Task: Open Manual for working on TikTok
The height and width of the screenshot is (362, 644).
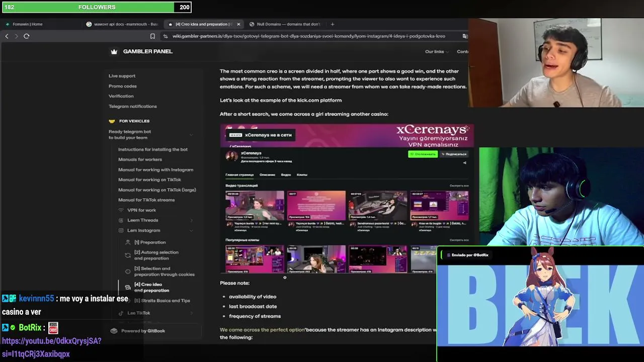Action: pyautogui.click(x=149, y=179)
